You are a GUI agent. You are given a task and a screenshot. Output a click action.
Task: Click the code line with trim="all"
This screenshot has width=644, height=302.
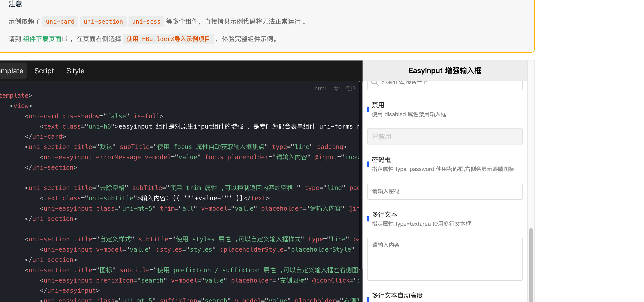click(x=199, y=209)
